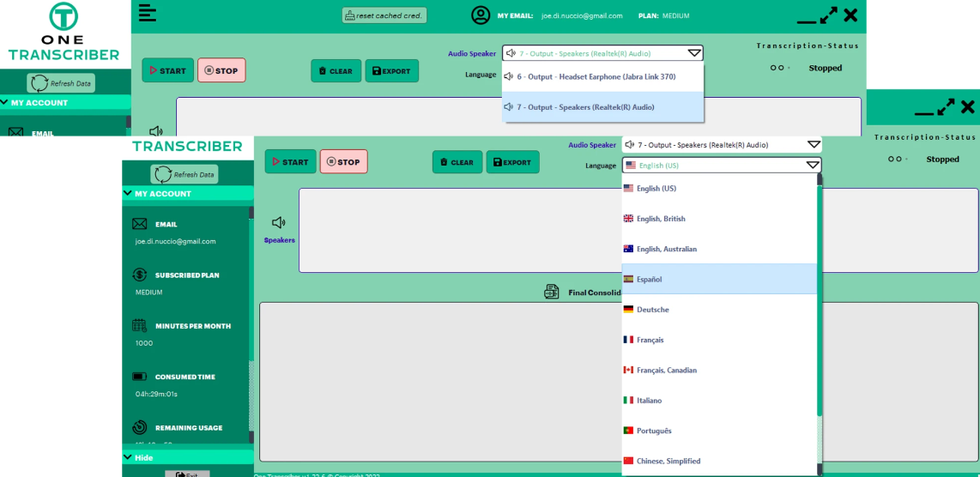Choose English, British from the language list
This screenshot has width=980, height=477.
click(x=719, y=219)
